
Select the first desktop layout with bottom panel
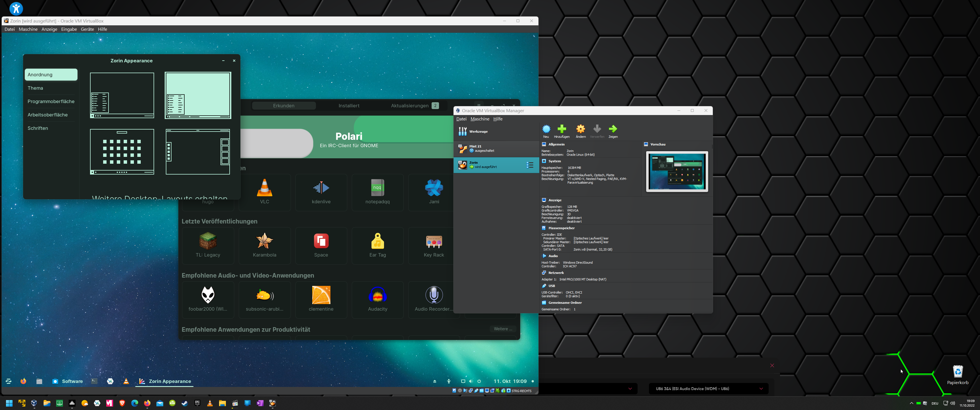122,95
